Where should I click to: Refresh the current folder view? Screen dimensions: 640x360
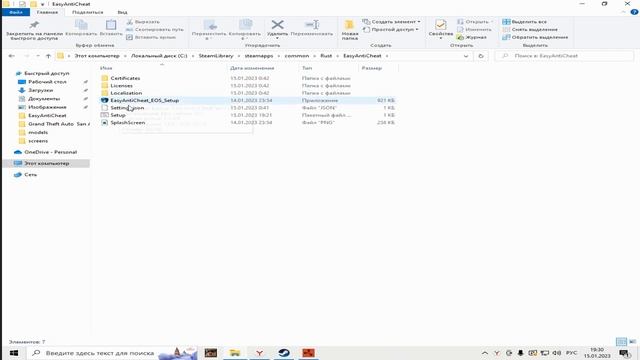coord(481,56)
